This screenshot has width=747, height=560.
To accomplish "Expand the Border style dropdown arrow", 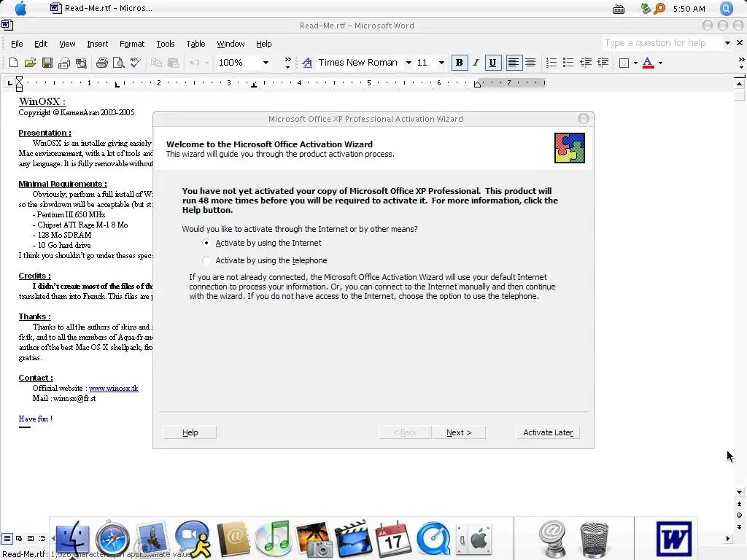I will 635,63.
